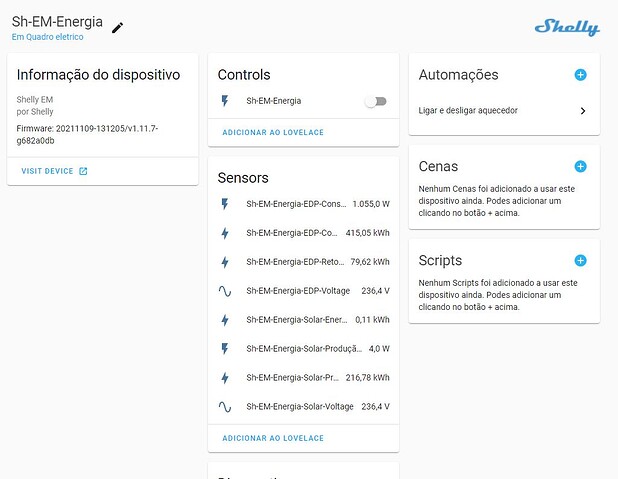Add a new automation with the plus icon
This screenshot has height=479, width=618.
click(x=580, y=75)
